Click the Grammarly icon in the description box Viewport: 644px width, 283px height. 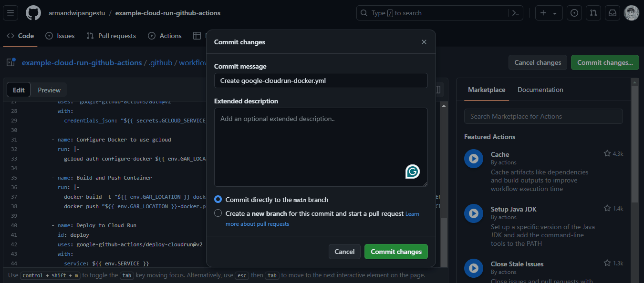[412, 172]
